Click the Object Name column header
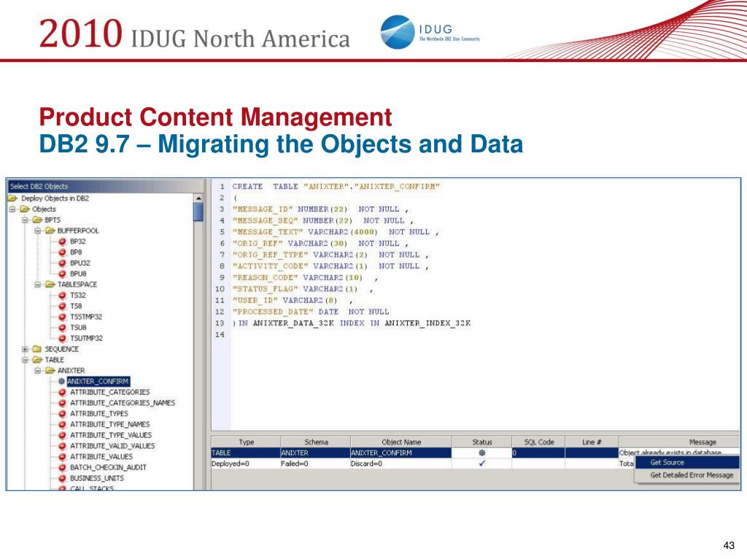The image size is (747, 560). click(401, 442)
